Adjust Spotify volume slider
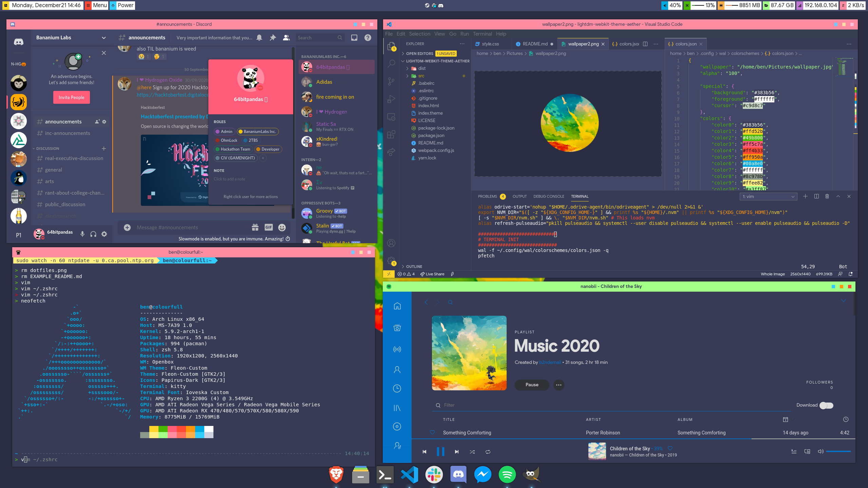The height and width of the screenshot is (488, 868). pyautogui.click(x=838, y=451)
